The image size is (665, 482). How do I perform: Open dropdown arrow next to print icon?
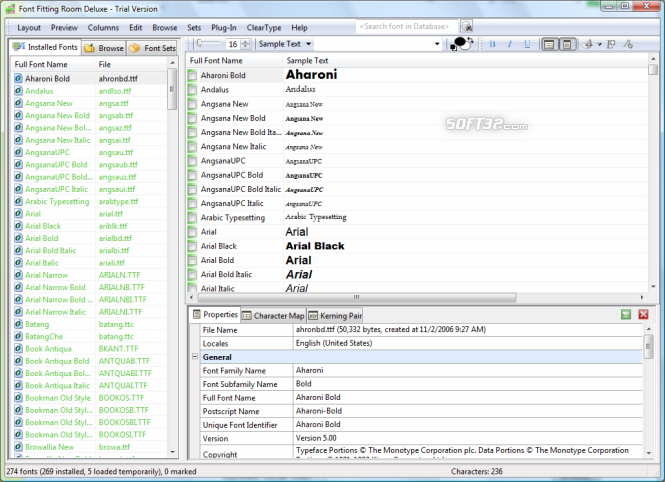point(599,44)
